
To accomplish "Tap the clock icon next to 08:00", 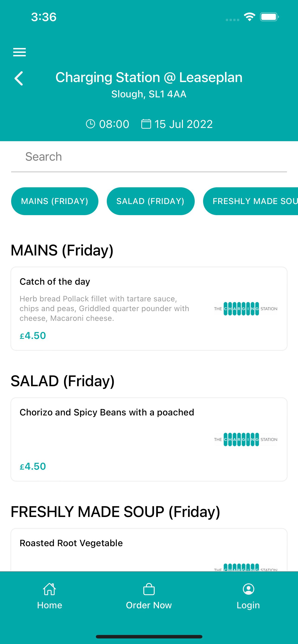I will (x=91, y=124).
